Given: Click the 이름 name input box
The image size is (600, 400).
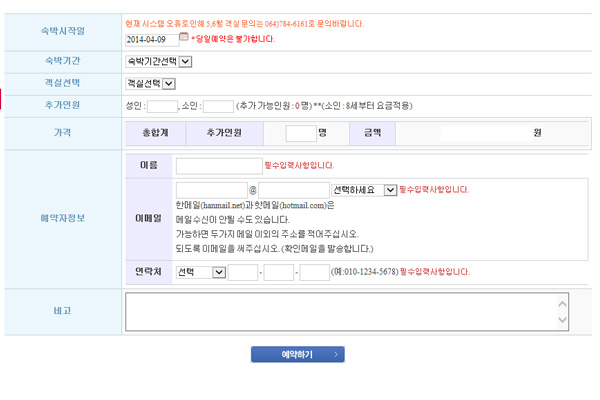Looking at the screenshot, I should [x=219, y=166].
